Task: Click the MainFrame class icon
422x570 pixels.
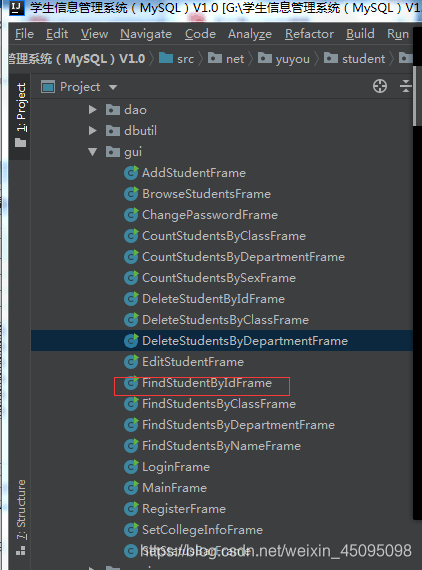Action: point(131,488)
